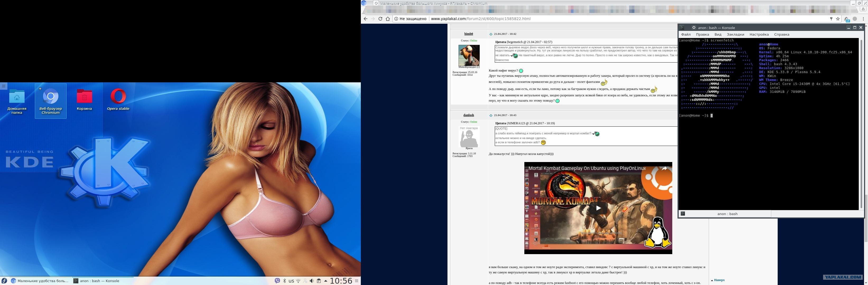The image size is (868, 285).
Task: Maximize the Konsole window
Action: (855, 28)
